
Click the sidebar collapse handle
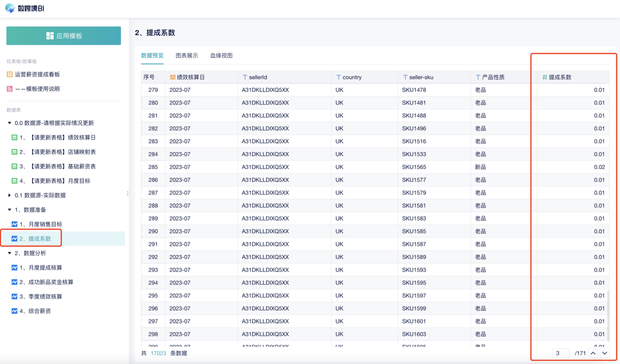coord(128,194)
